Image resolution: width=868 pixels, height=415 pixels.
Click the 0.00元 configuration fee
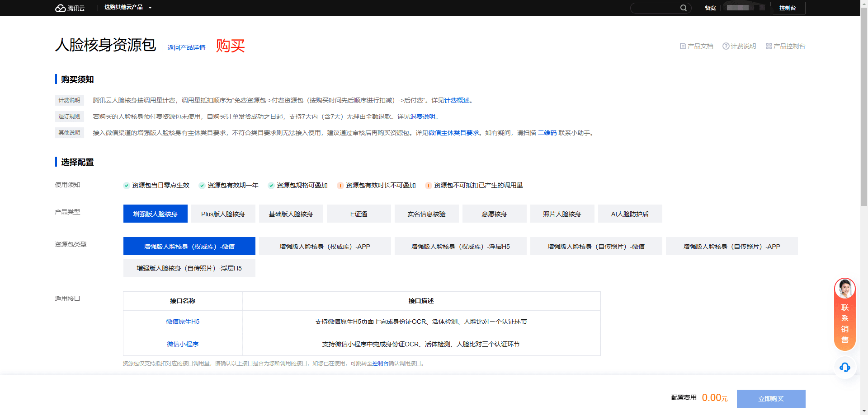point(715,398)
